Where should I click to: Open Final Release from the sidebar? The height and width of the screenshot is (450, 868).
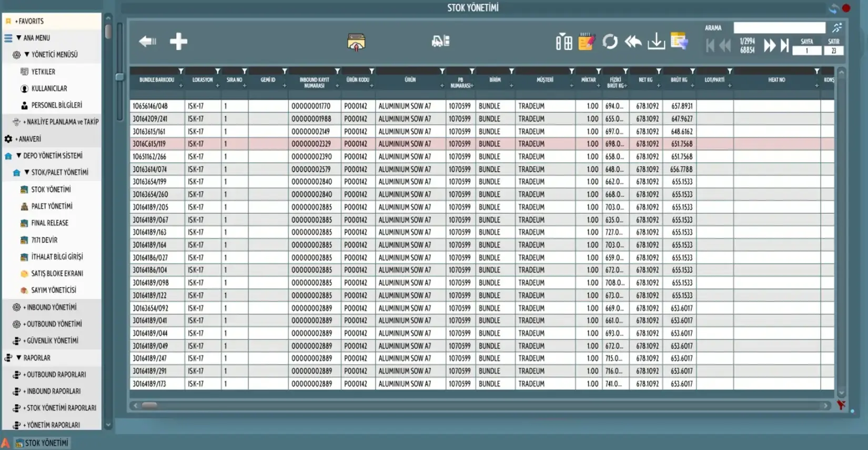pos(49,223)
